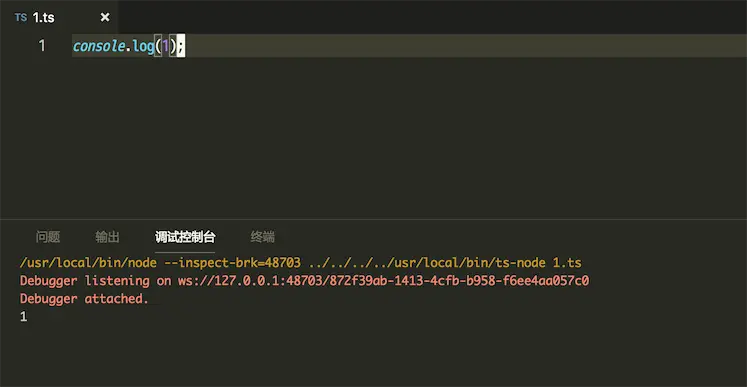The width and height of the screenshot is (747, 387).
Task: Click the divider between editor and panel
Action: [374, 219]
